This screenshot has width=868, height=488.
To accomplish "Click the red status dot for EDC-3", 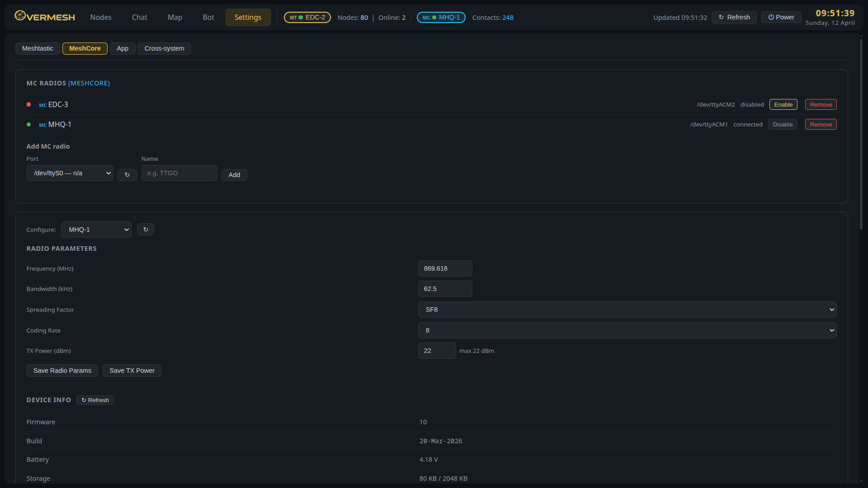I will pos(29,104).
